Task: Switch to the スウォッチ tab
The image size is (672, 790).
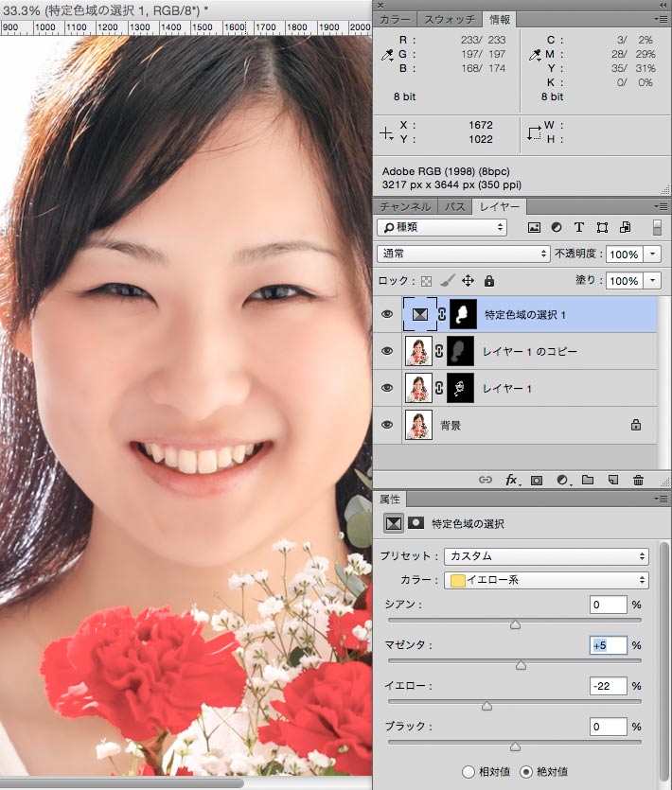Action: (x=450, y=19)
